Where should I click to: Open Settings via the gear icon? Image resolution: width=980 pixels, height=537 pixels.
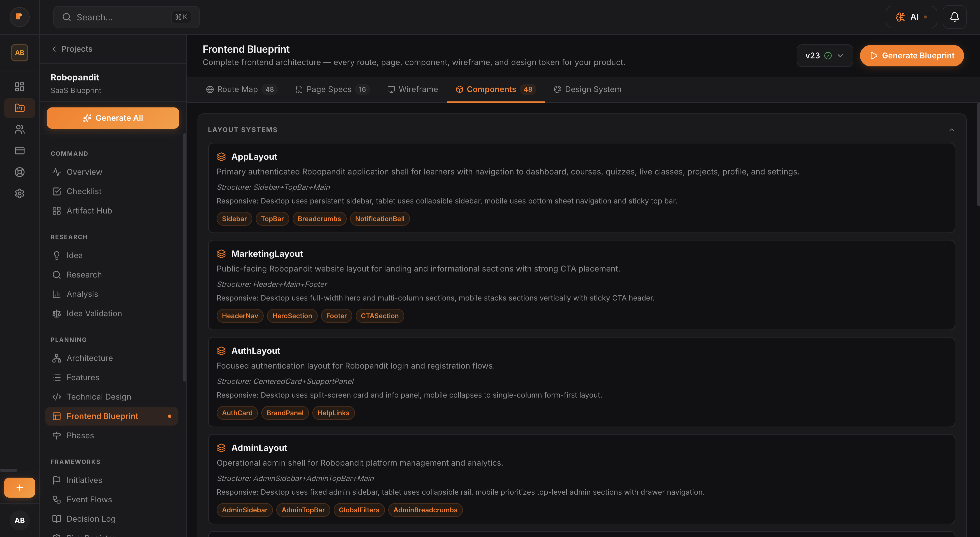point(19,193)
